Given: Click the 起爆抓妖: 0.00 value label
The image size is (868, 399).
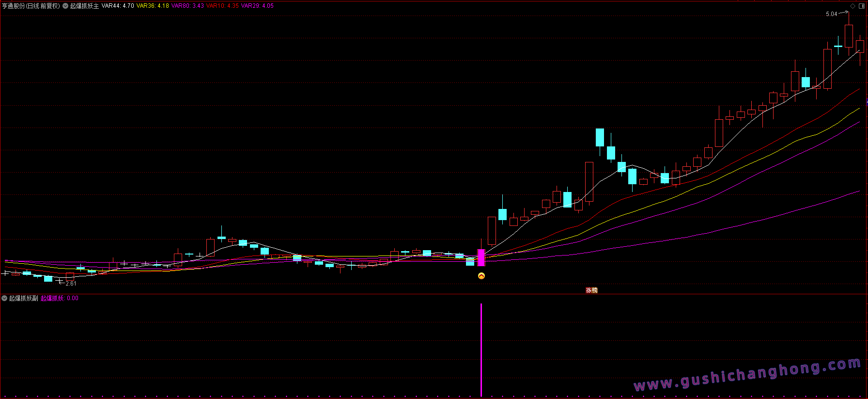Looking at the screenshot, I should 59,298.
